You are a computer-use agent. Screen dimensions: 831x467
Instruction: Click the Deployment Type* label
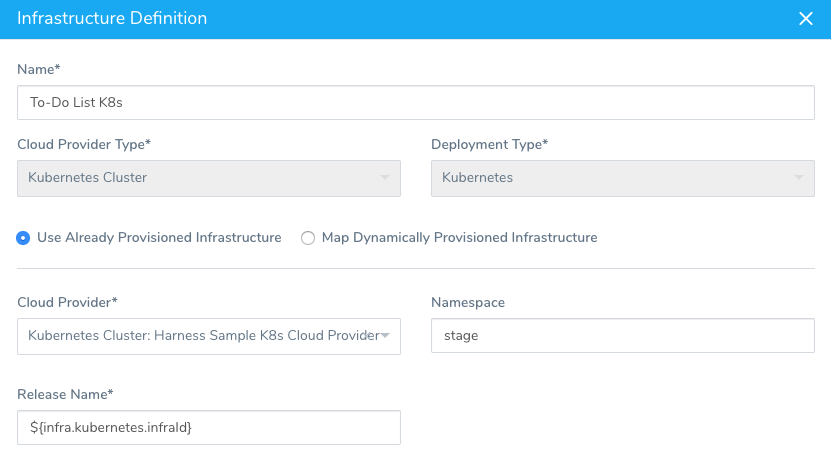[489, 145]
